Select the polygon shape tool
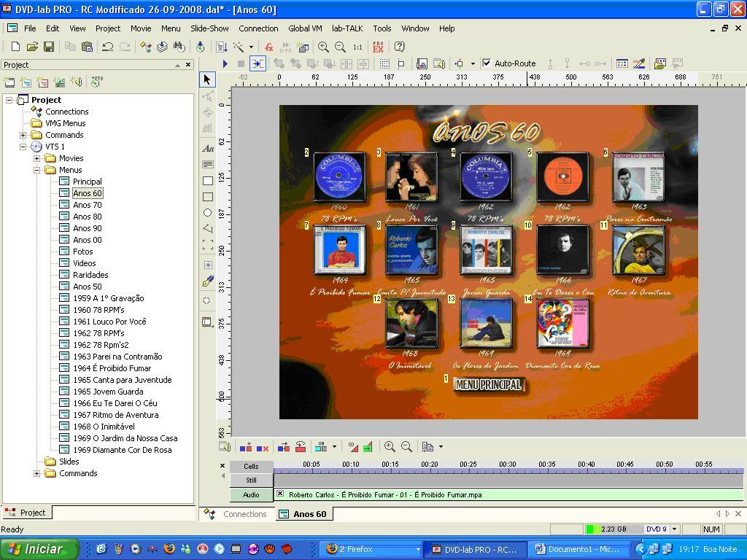 click(208, 228)
